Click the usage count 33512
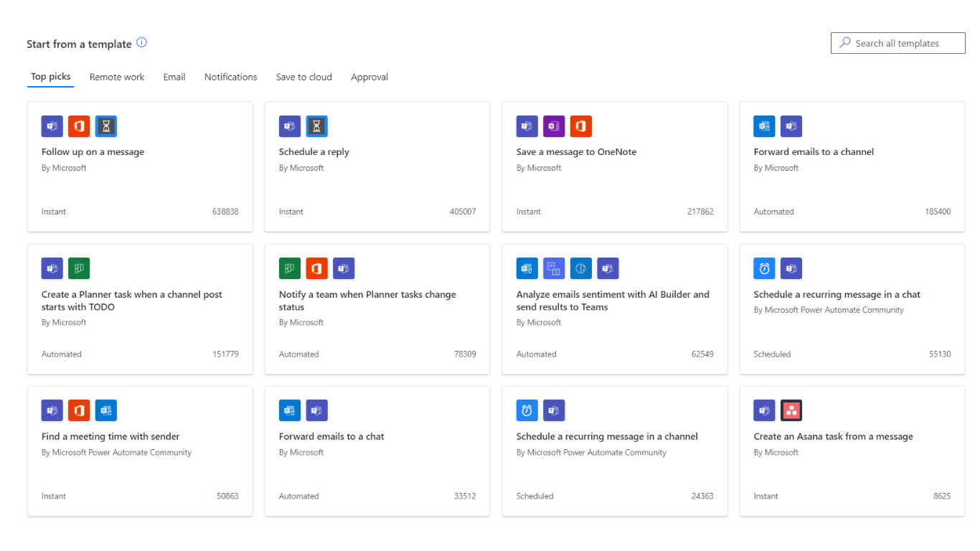The height and width of the screenshot is (551, 980). click(465, 496)
